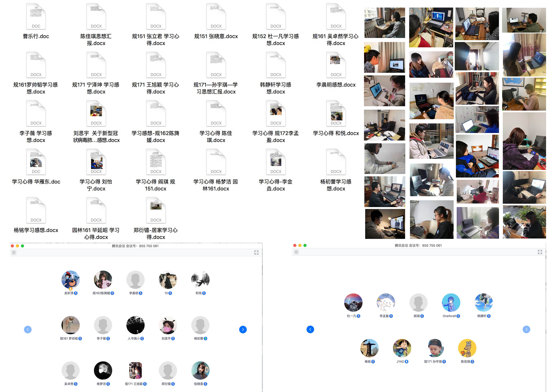Click fullscreen icon in right meeting window
Screen dimensions: 555x392
click(x=540, y=252)
